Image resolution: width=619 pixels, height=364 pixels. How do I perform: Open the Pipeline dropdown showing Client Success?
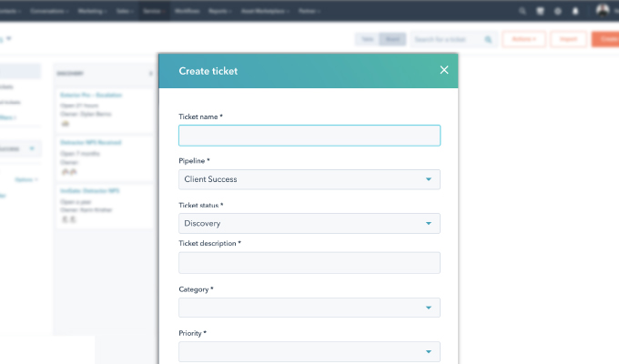[309, 179]
